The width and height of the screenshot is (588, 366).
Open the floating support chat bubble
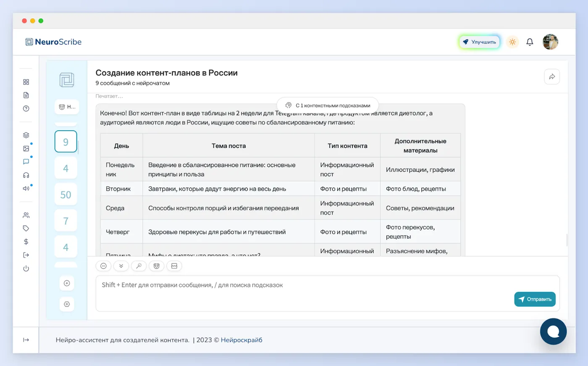tap(553, 332)
